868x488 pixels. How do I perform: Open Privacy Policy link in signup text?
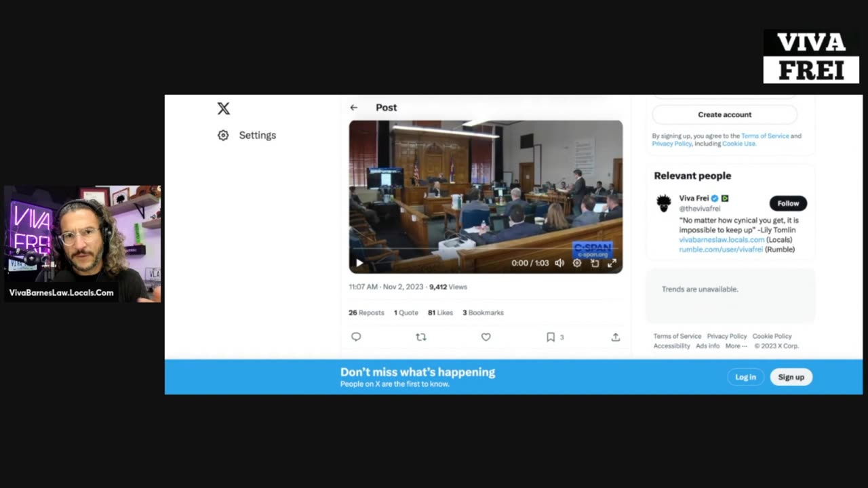[672, 144]
